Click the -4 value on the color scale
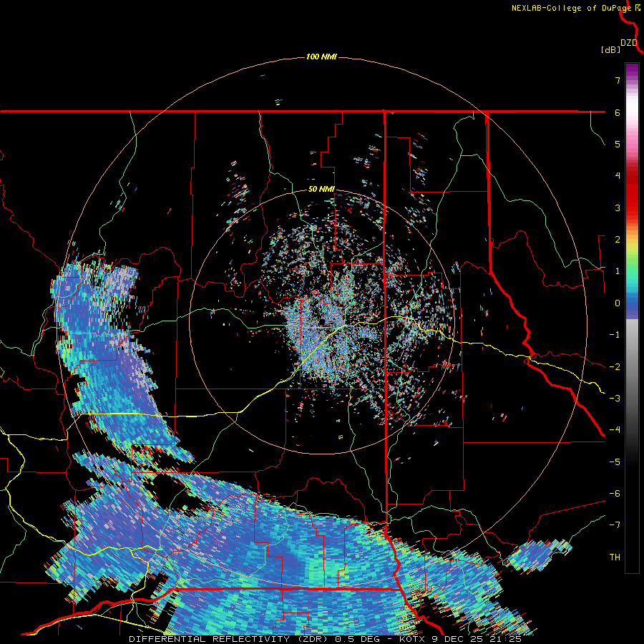 point(615,430)
